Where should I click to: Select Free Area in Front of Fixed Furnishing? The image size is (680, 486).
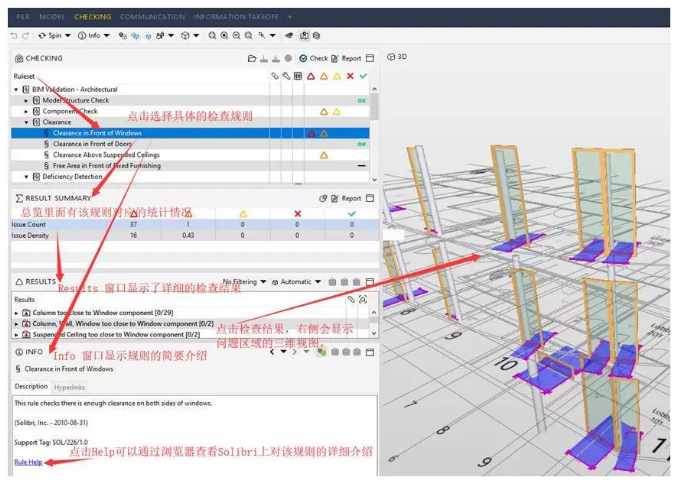(107, 166)
